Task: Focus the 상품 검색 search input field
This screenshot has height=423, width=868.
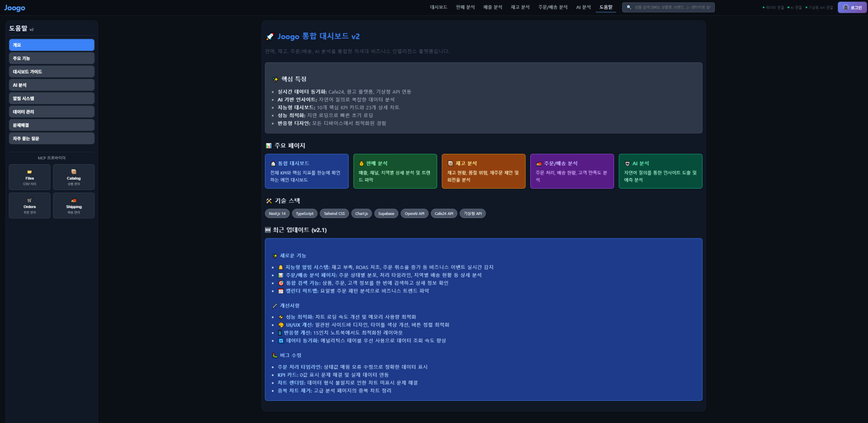Action: click(668, 7)
